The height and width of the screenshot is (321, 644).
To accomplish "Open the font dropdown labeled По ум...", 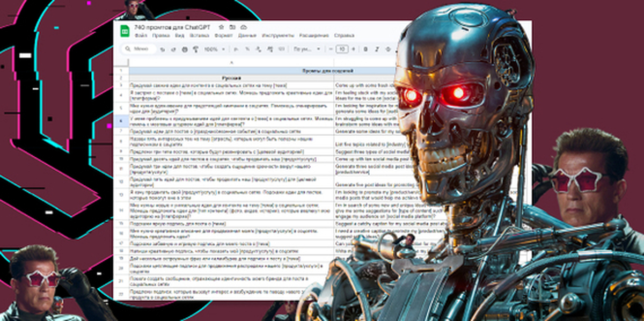I will coord(307,49).
